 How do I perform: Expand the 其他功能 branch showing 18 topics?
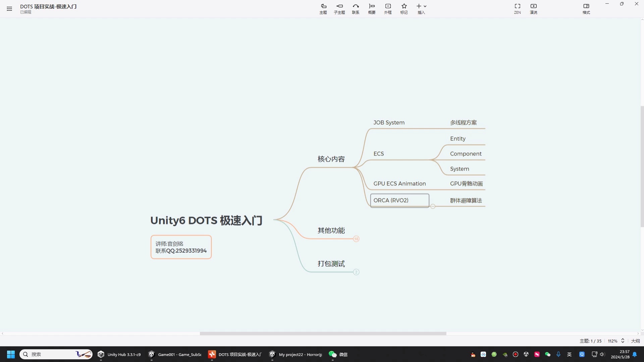(x=356, y=239)
